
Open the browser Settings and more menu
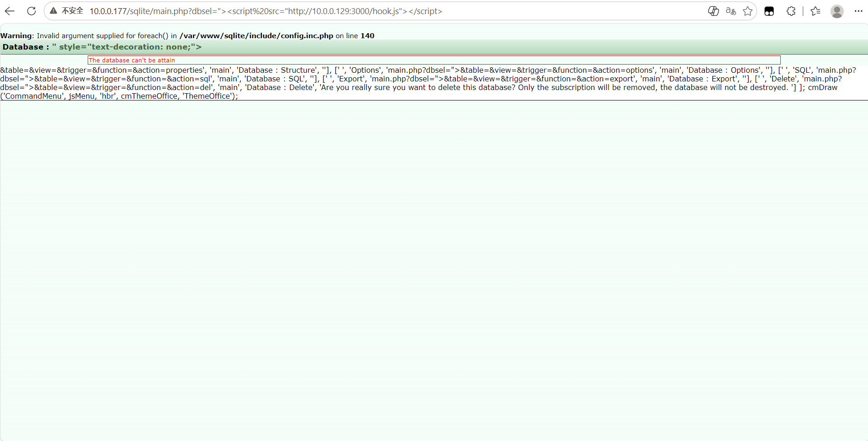click(x=858, y=11)
